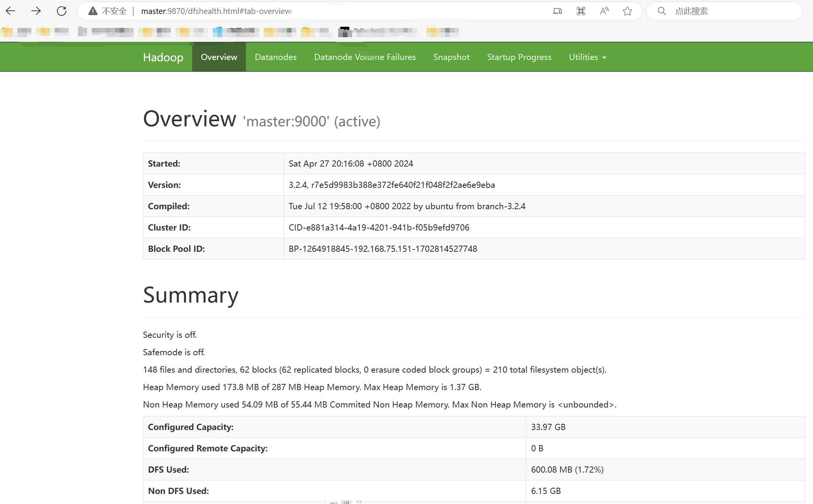Click the Started time value
Screen dimensions: 813x504
pyautogui.click(x=351, y=163)
